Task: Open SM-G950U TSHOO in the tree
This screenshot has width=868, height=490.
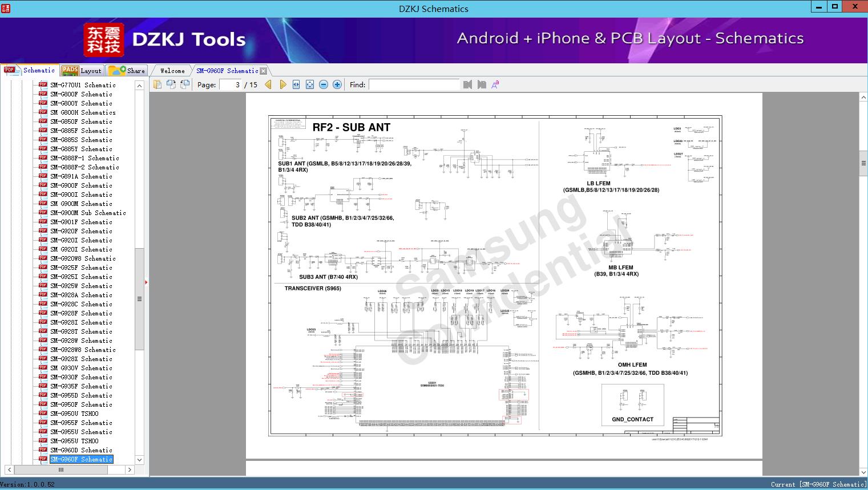Action: 74,414
